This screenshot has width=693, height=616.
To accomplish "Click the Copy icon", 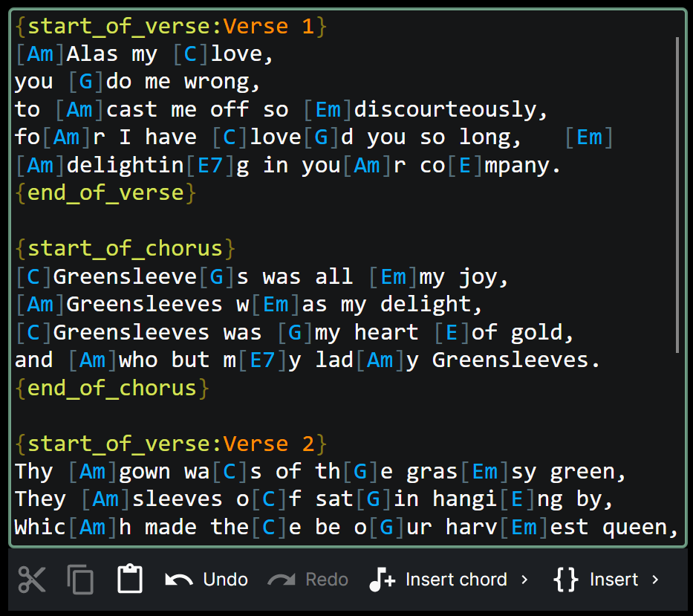I will 80,580.
